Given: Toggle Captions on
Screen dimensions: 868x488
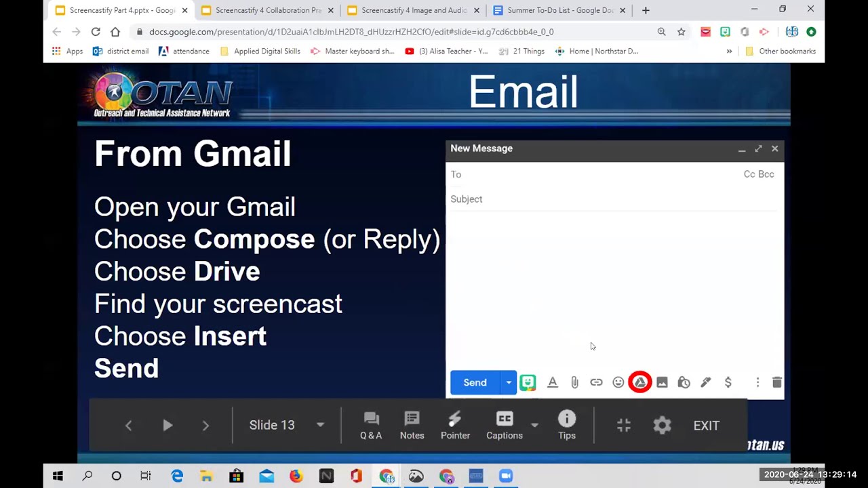Looking at the screenshot, I should [x=505, y=426].
